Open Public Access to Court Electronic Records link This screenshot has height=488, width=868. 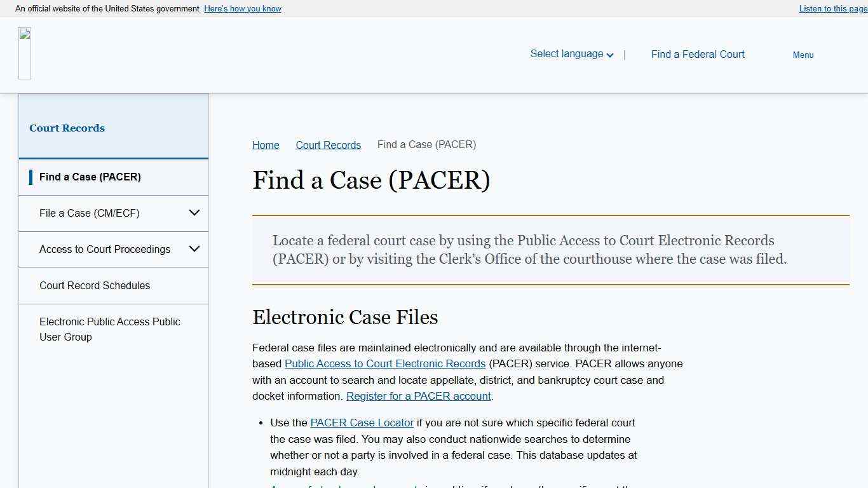pos(384,363)
